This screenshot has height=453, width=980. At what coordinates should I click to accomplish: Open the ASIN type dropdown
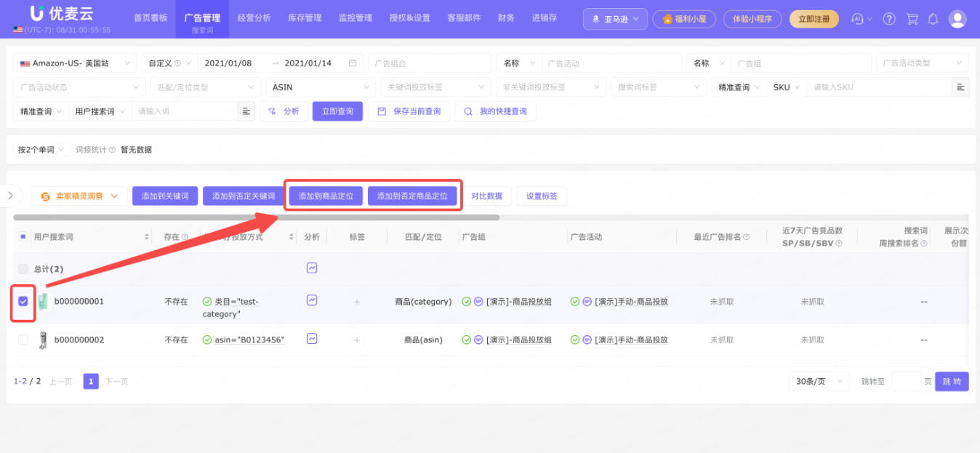tap(321, 87)
